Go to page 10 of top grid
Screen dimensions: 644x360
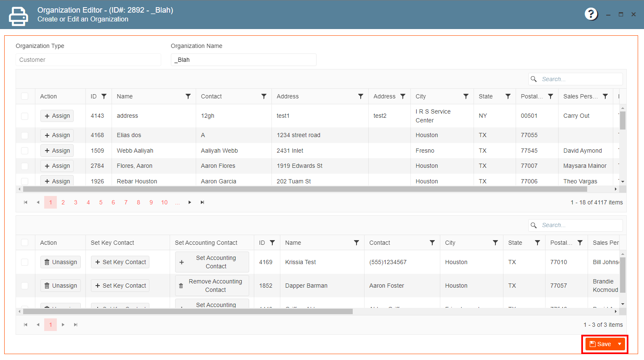pyautogui.click(x=165, y=202)
